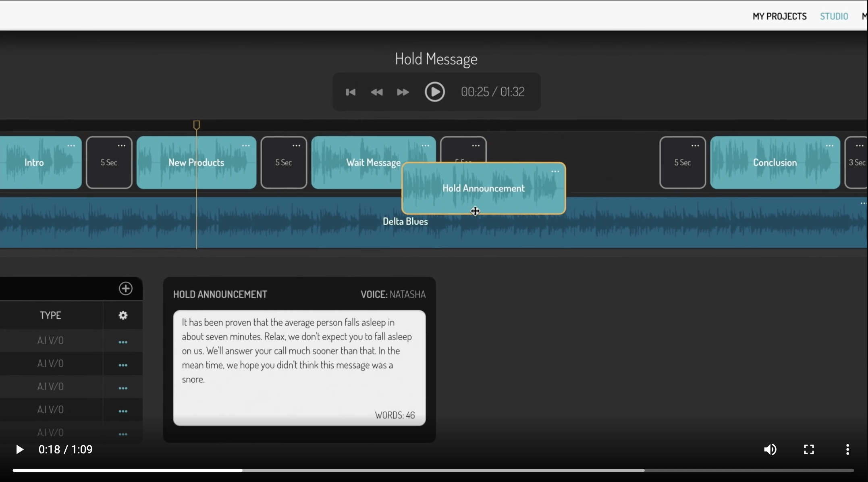This screenshot has width=868, height=482.
Task: Open options menu on Hold Announcement clip
Action: coord(555,172)
